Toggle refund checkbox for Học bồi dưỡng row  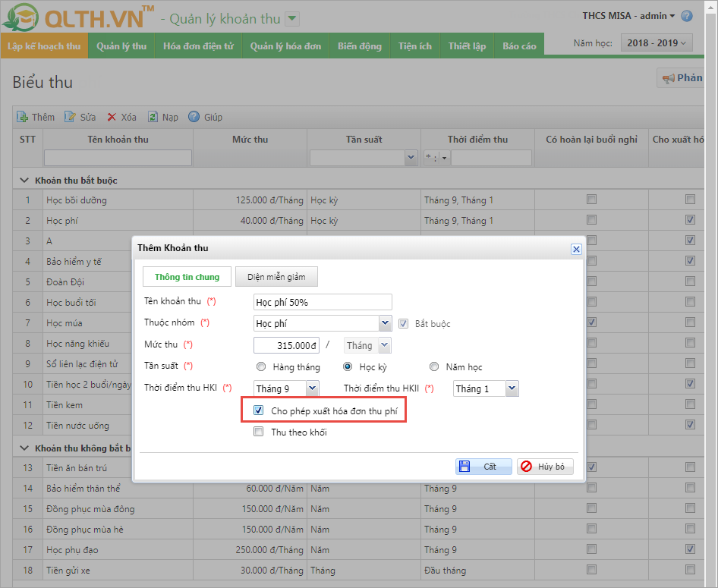click(591, 199)
